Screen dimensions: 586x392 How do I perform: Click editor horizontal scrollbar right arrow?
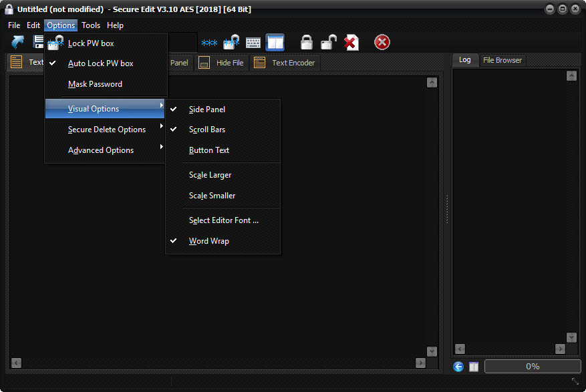pyautogui.click(x=420, y=363)
